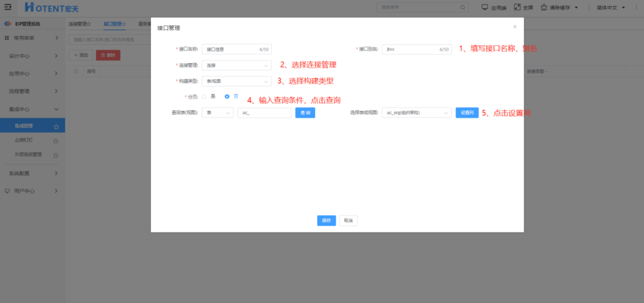Close the 接口管理 dialog
This screenshot has height=303, width=644.
pos(515,27)
